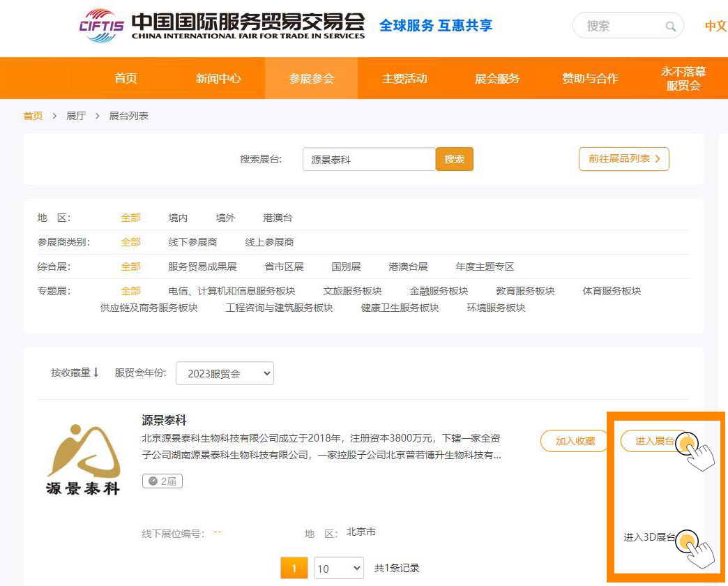Click the sort-by-favorites down arrow
Viewport: 728px width, 586px height.
coord(96,373)
